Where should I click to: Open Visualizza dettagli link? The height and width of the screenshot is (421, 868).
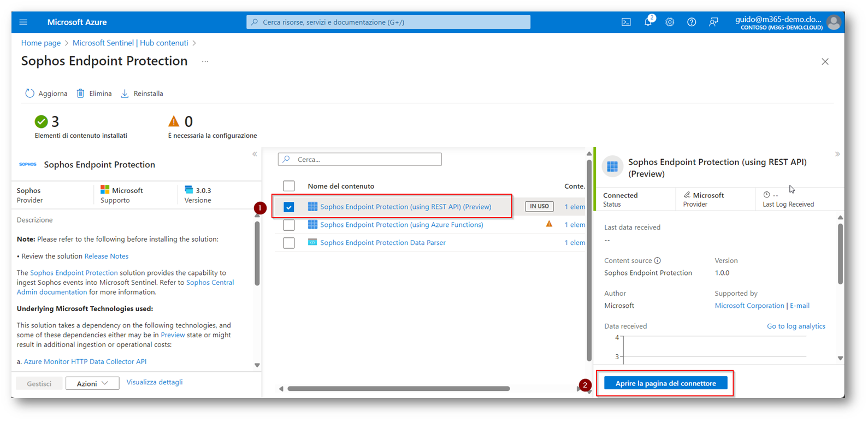[155, 382]
